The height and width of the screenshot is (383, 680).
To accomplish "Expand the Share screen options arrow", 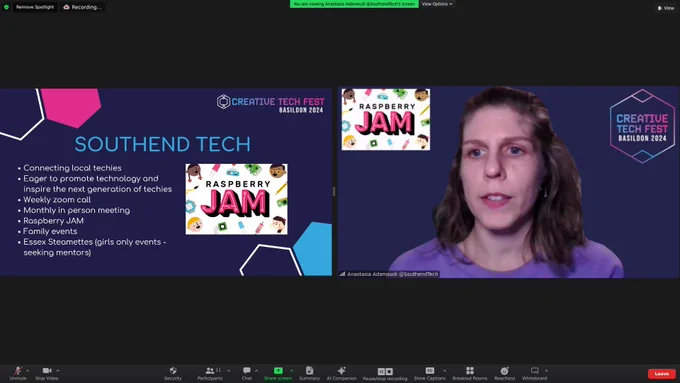I will point(291,370).
